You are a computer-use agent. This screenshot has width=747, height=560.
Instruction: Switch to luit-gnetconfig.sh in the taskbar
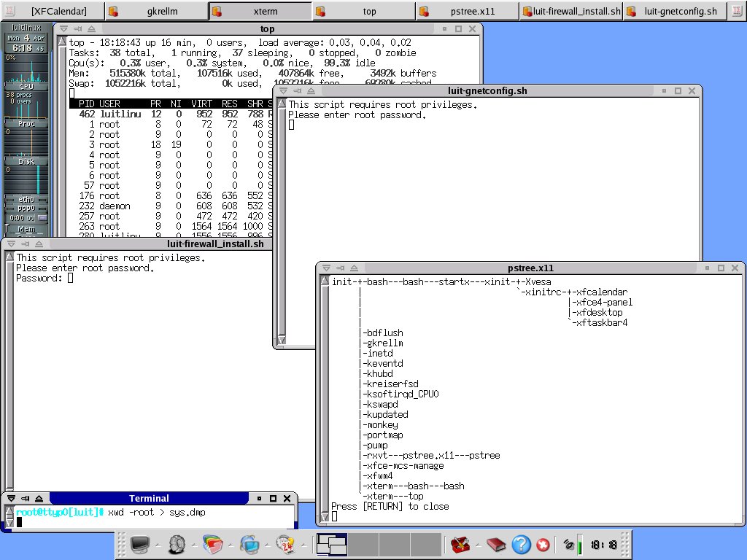click(676, 11)
